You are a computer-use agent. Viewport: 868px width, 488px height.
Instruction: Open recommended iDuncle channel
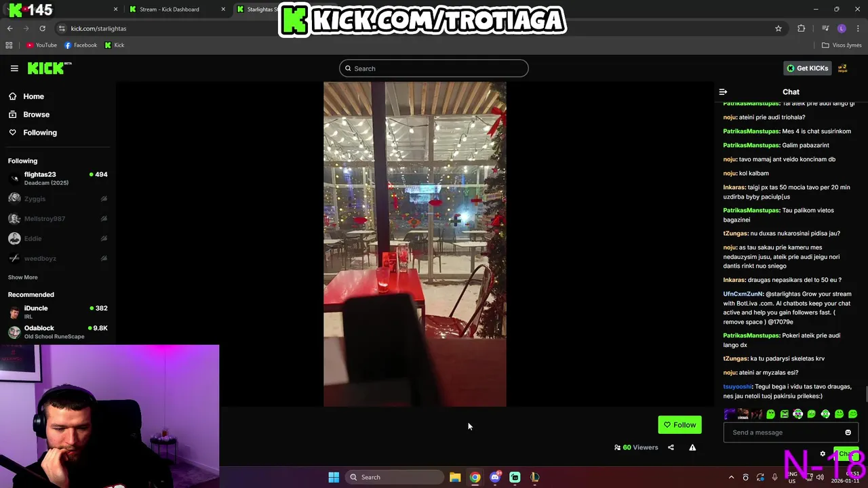coord(58,312)
